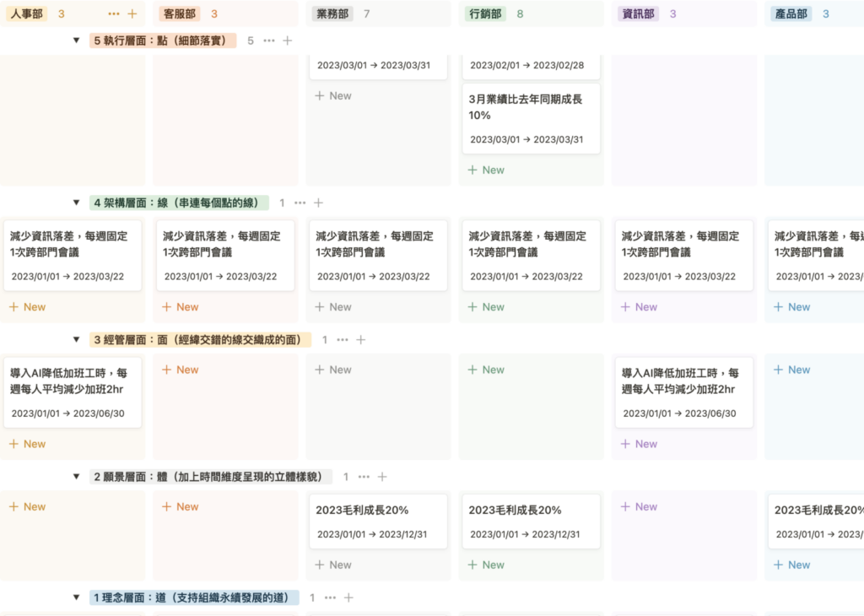Viewport: 864px width, 616px height.
Task: Open the 3月業績比去年同期成長10% card
Action: [x=531, y=118]
